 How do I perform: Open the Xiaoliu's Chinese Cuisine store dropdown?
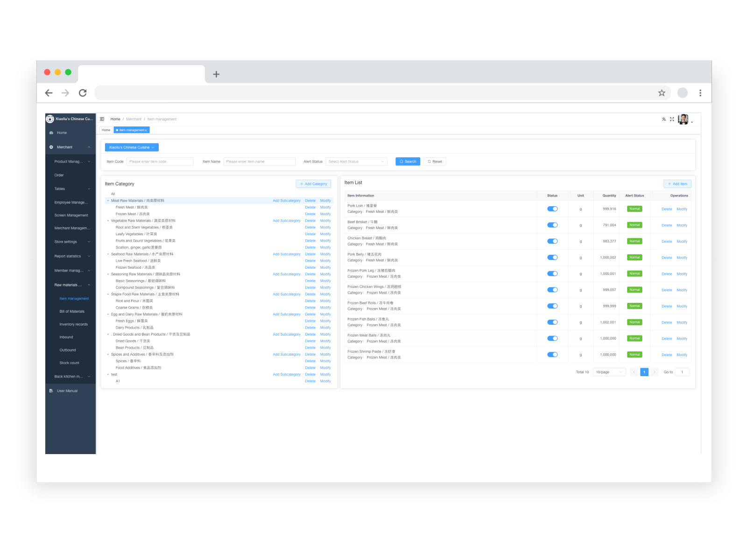tap(132, 147)
